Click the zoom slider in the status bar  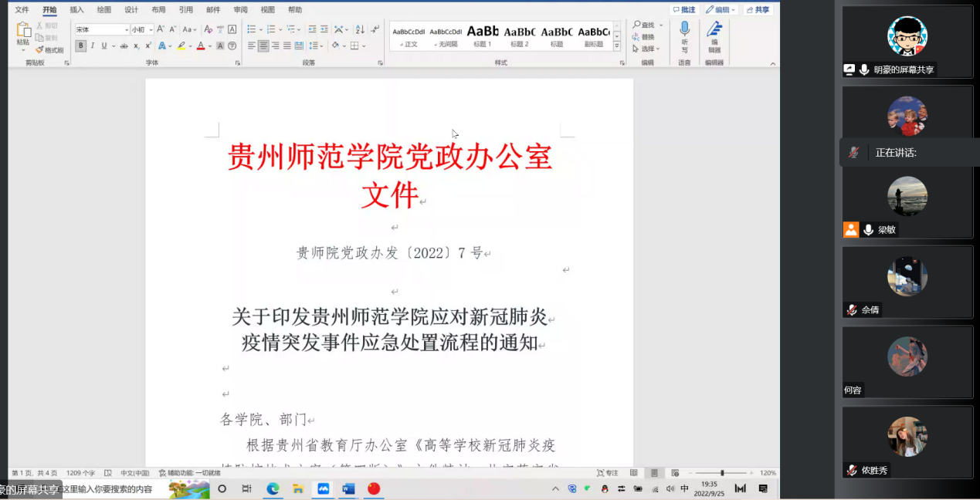(721, 473)
